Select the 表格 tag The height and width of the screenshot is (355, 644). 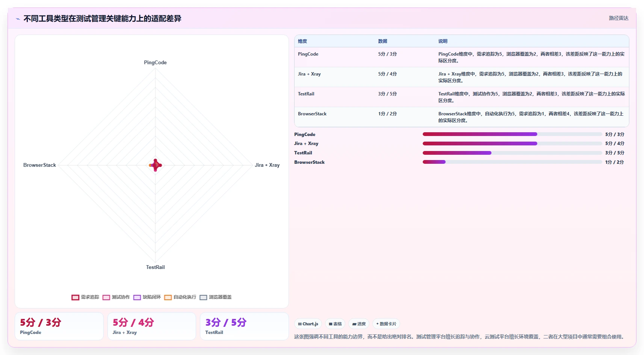pos(335,324)
